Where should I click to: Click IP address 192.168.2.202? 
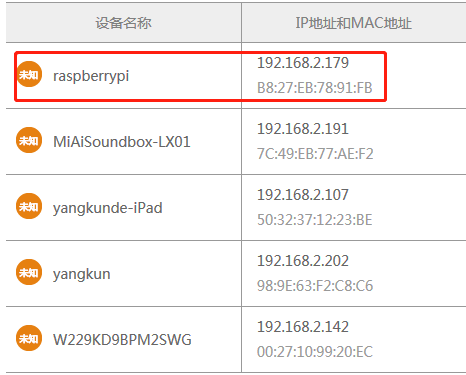tap(303, 261)
